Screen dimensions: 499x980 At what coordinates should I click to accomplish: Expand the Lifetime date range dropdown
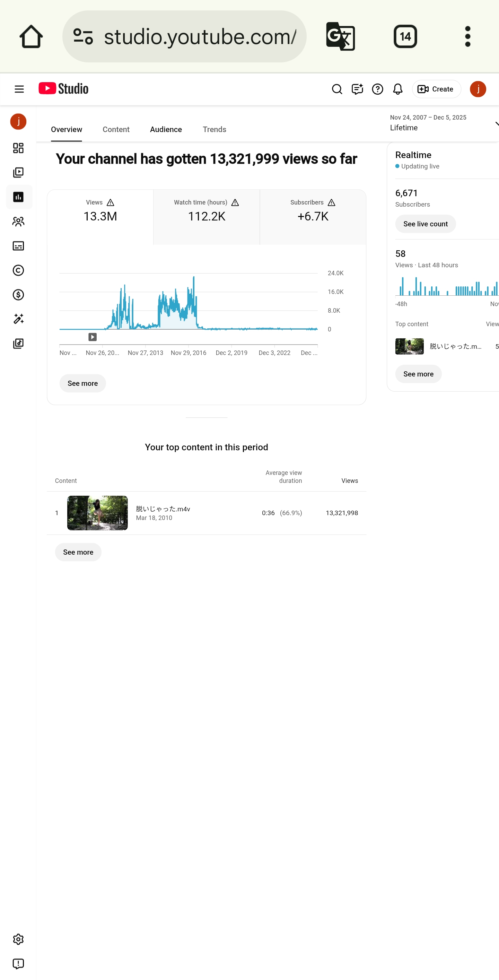coord(444,123)
